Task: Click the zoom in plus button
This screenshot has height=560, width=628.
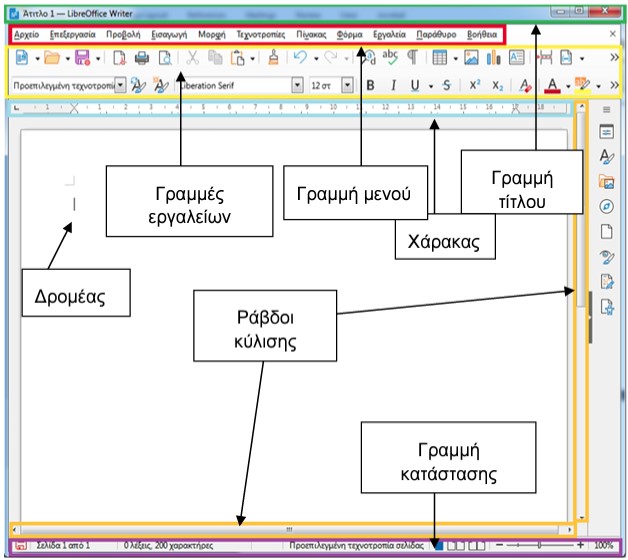Action: [x=580, y=545]
